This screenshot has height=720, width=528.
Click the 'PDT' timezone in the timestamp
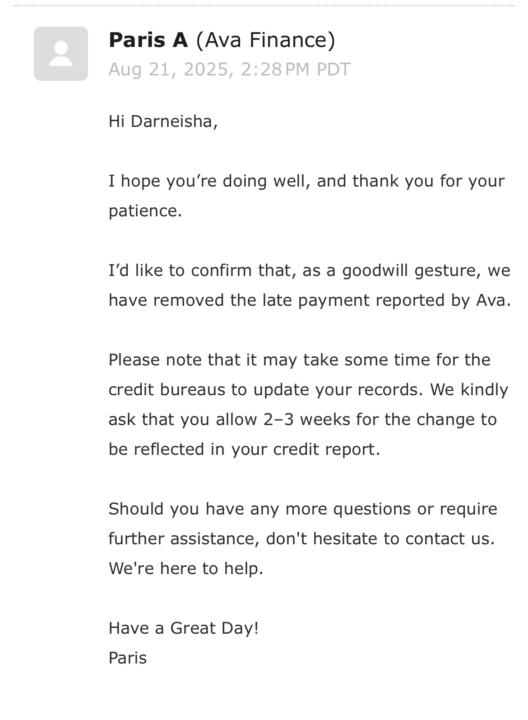(x=333, y=70)
